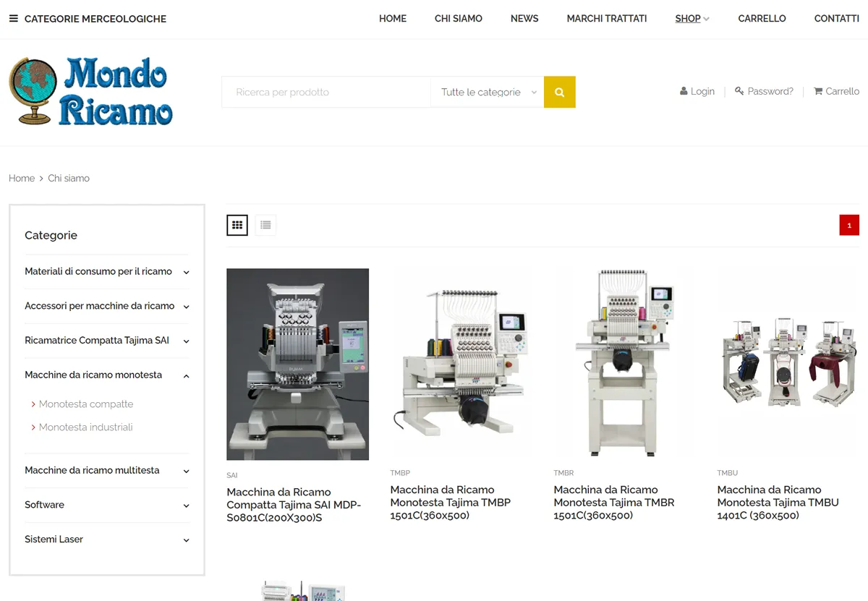
Task: Open product title Tajima TMBR 1501C
Action: click(x=614, y=503)
